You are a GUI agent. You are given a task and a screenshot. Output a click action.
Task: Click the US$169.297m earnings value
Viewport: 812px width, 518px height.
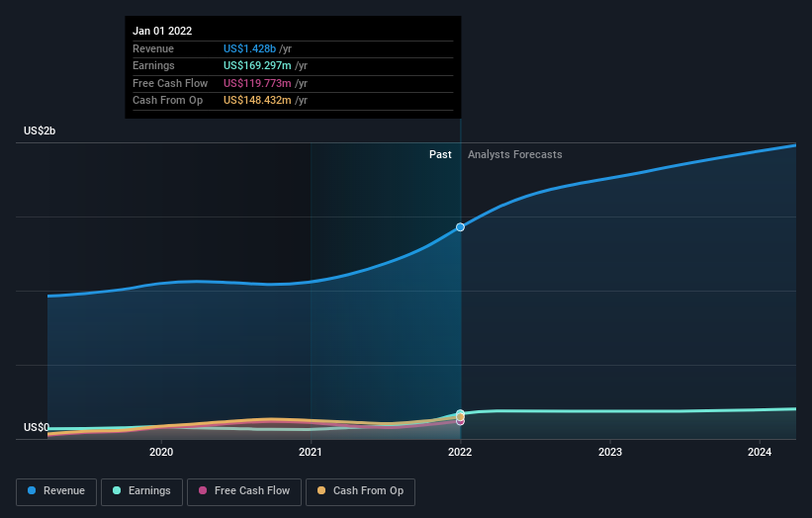coord(257,65)
